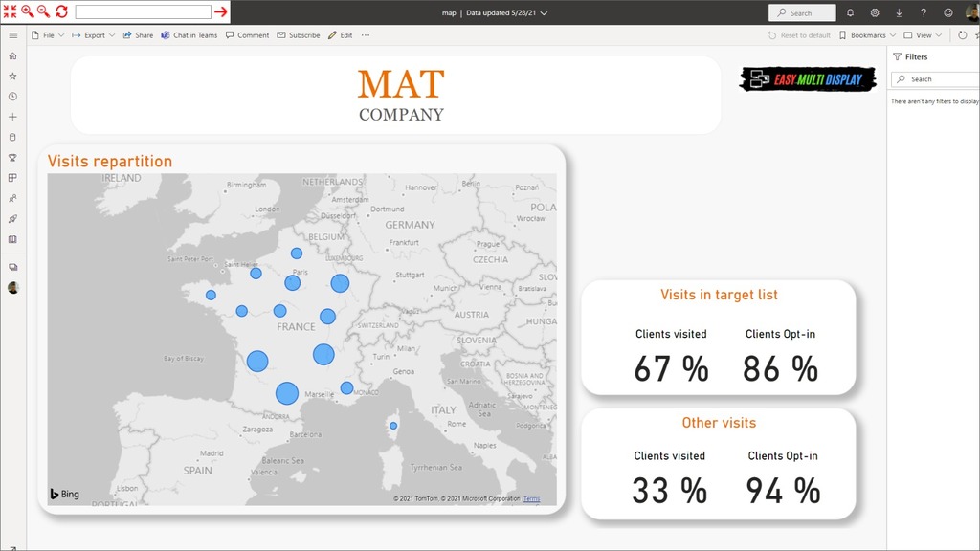The height and width of the screenshot is (551, 980).
Task: Click the Share button
Action: (138, 35)
